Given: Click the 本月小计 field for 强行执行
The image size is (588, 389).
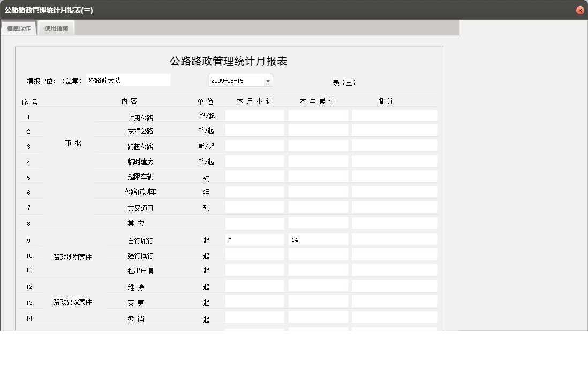Looking at the screenshot, I should tap(254, 254).
